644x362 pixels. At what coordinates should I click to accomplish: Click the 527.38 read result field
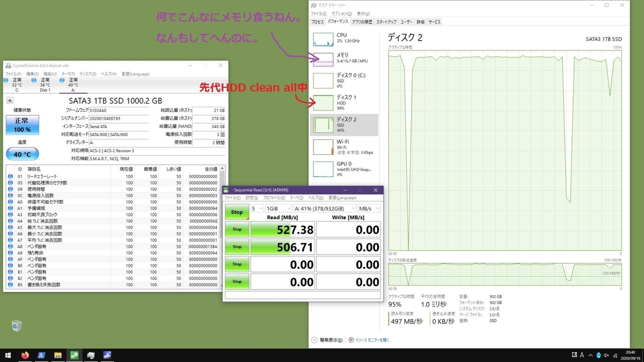tap(282, 230)
